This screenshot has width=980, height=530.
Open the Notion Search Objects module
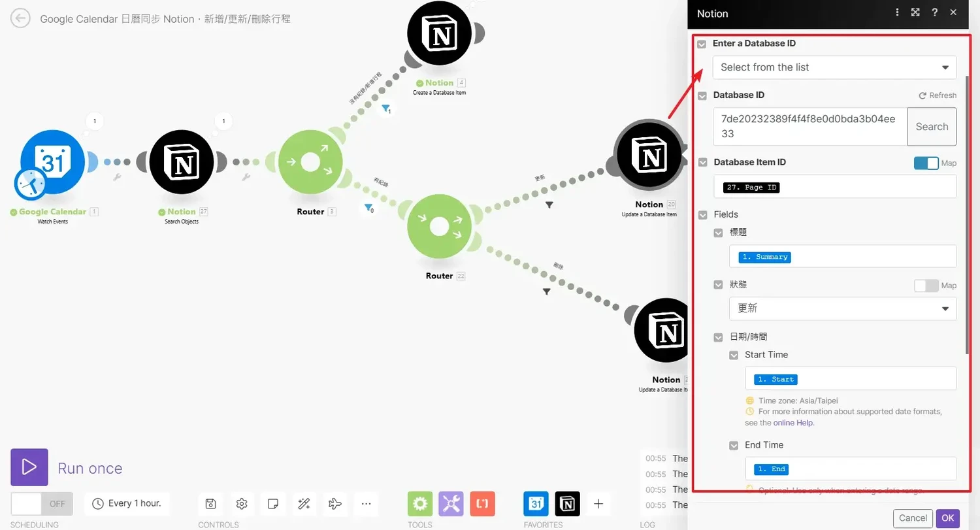(x=182, y=161)
